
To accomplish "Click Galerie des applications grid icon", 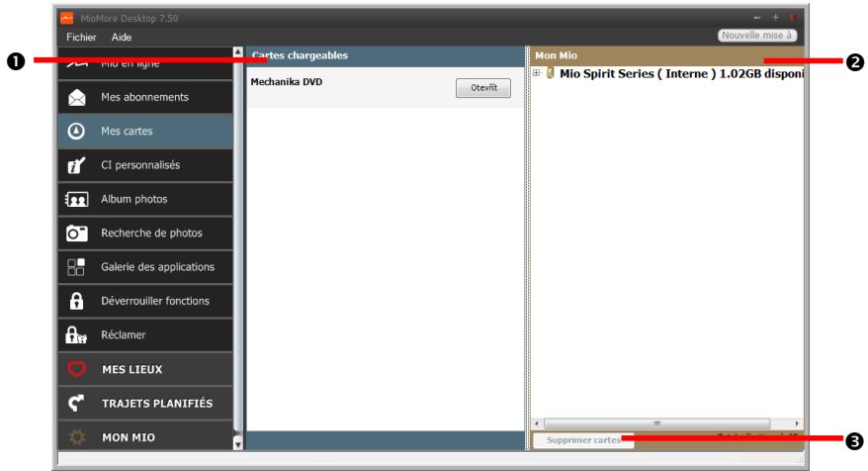I will click(x=76, y=266).
